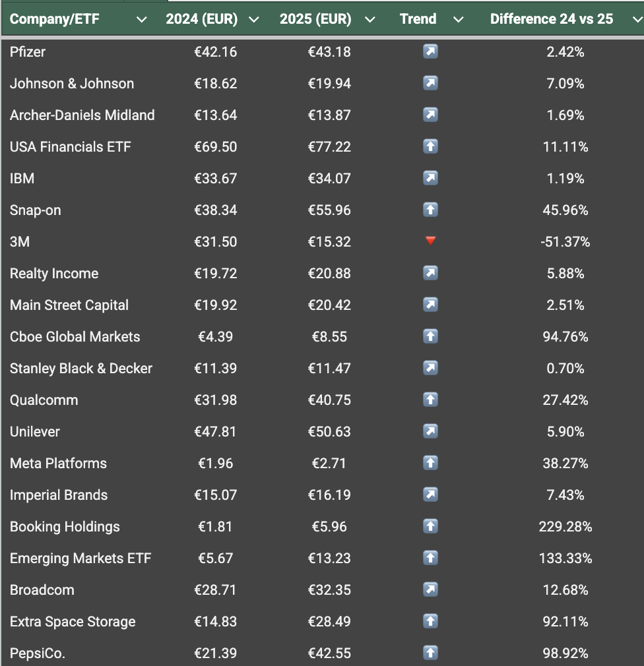The width and height of the screenshot is (644, 666).
Task: Select the €42.16 value for Pfizer
Action: click(x=216, y=52)
